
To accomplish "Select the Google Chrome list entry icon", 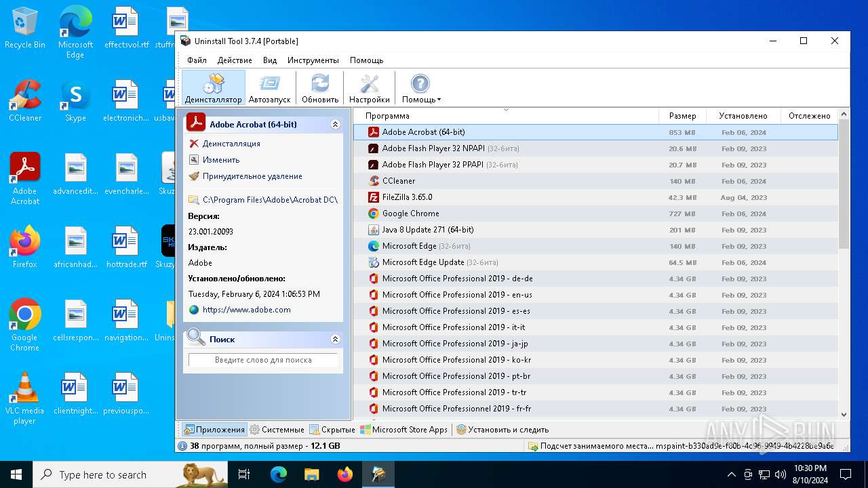I will [x=373, y=213].
